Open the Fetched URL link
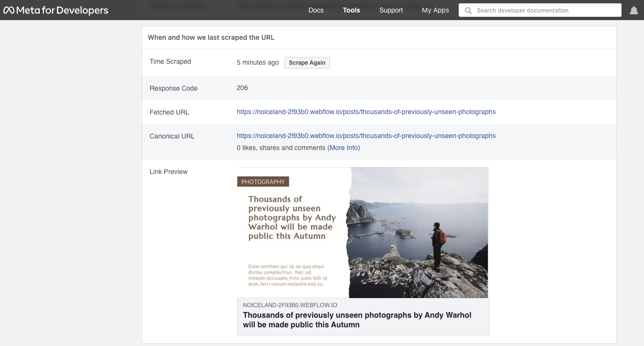This screenshot has height=346, width=644. [x=366, y=112]
